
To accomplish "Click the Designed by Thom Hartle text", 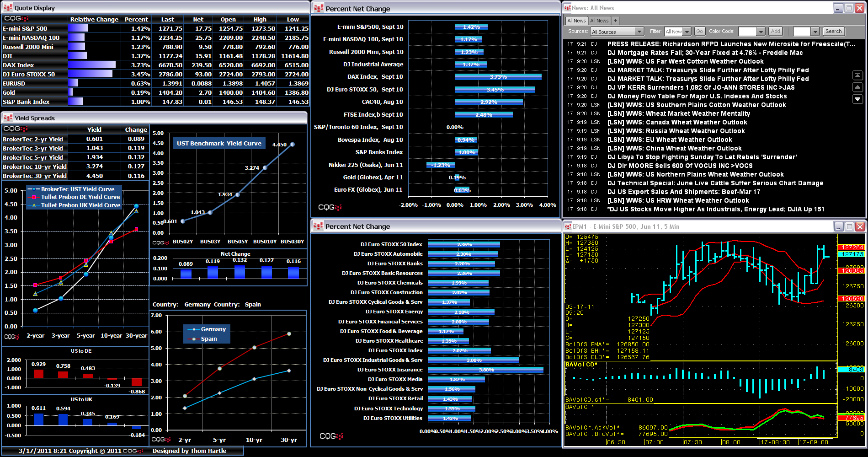I will (189, 451).
